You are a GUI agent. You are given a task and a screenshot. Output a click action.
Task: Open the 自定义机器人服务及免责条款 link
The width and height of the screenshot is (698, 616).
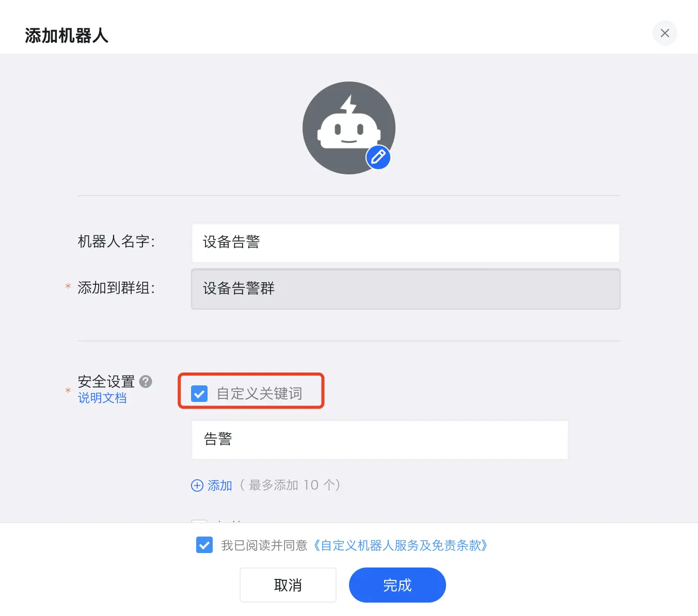click(400, 545)
